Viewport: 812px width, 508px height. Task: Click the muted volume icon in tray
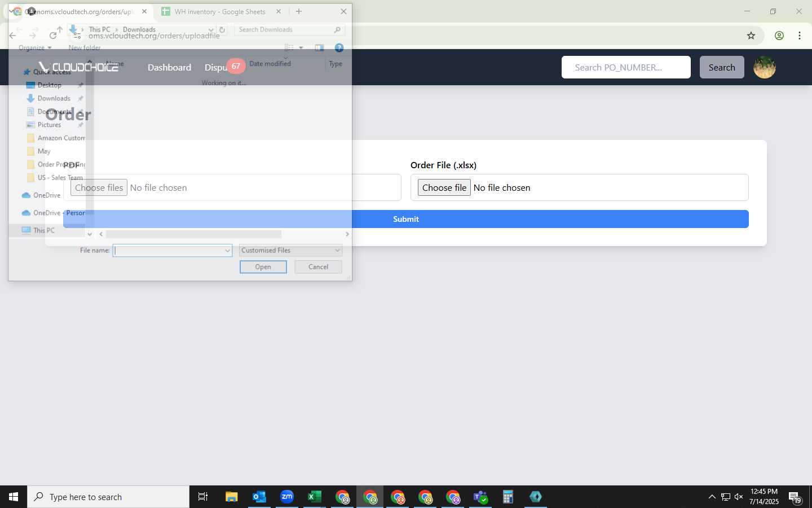coord(739,497)
